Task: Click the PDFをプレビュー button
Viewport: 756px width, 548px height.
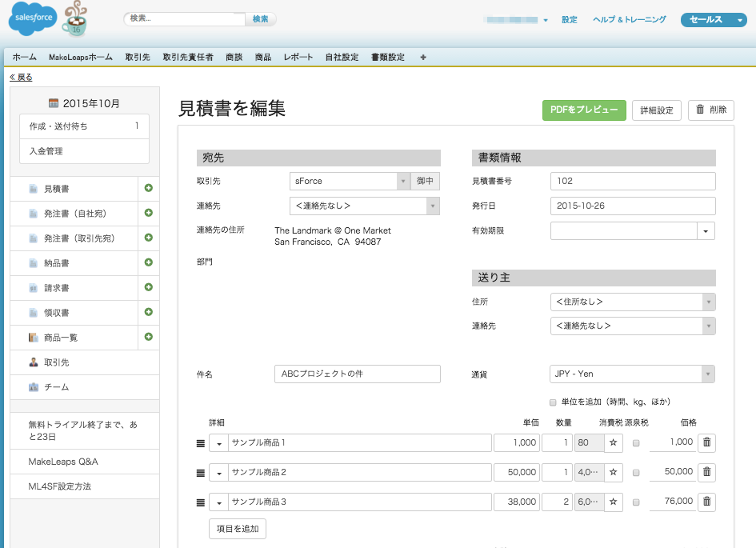Action: tap(584, 110)
